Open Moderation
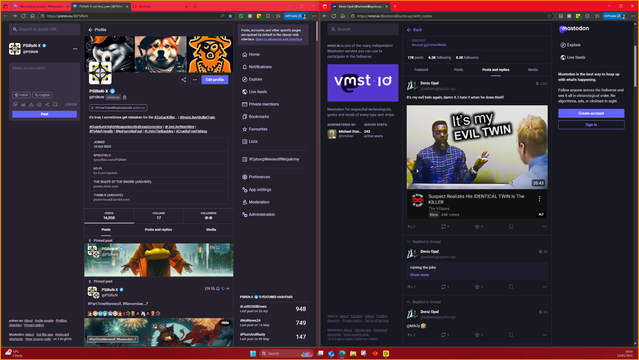Image resolution: width=639 pixels, height=360 pixels. tap(256, 202)
